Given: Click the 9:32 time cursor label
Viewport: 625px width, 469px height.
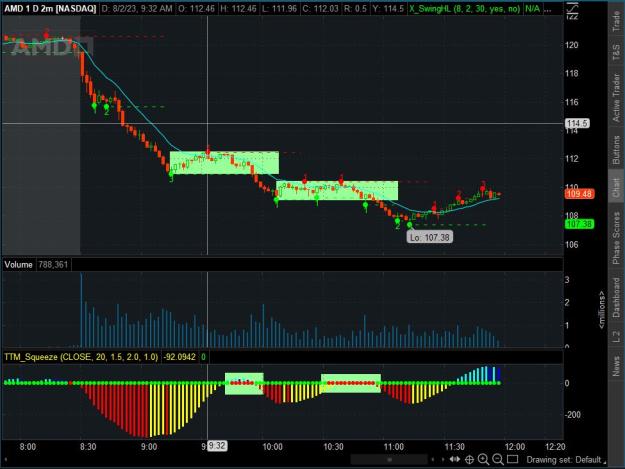Looking at the screenshot, I should pos(217,446).
